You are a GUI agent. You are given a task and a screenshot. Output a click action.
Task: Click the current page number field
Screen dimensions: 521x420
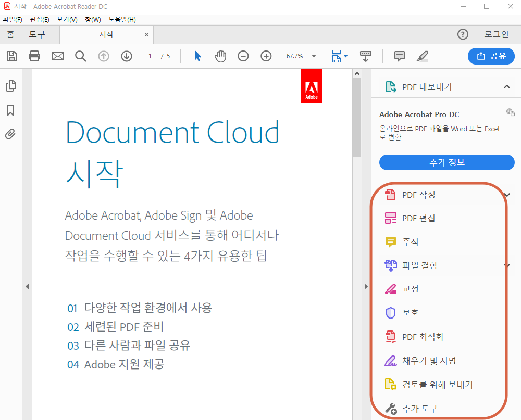point(150,56)
